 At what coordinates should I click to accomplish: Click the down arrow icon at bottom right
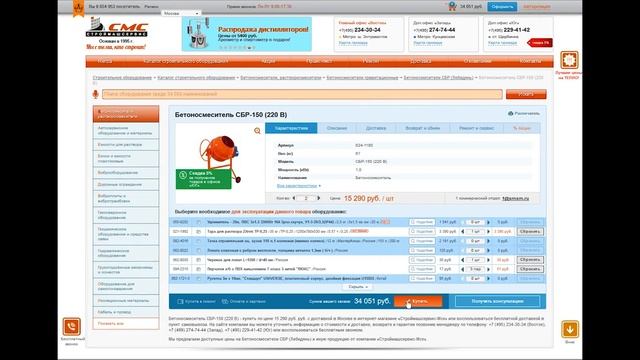569,329
